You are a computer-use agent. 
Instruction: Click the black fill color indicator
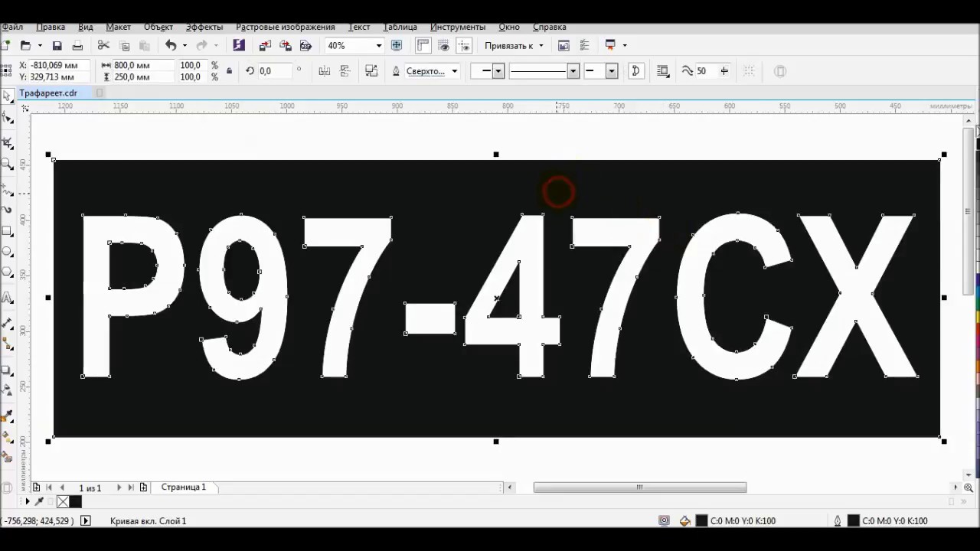click(701, 521)
